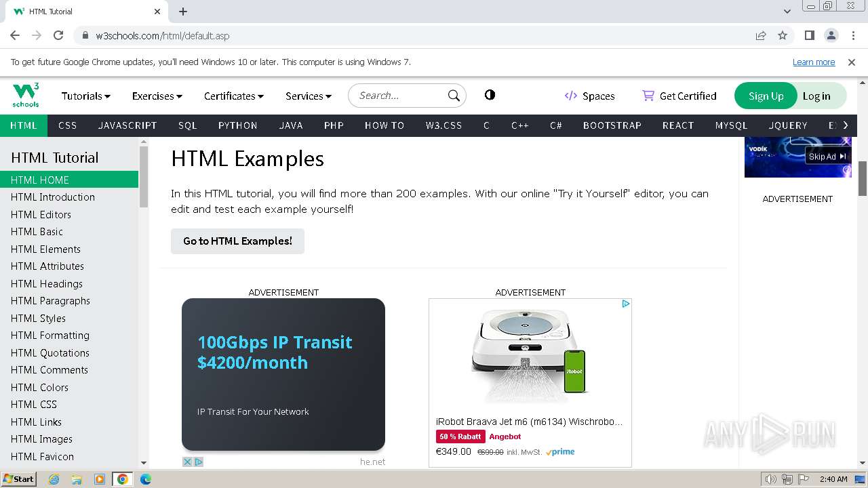This screenshot has height=488, width=868.
Task: View site lock information icon
Action: coord(85,35)
